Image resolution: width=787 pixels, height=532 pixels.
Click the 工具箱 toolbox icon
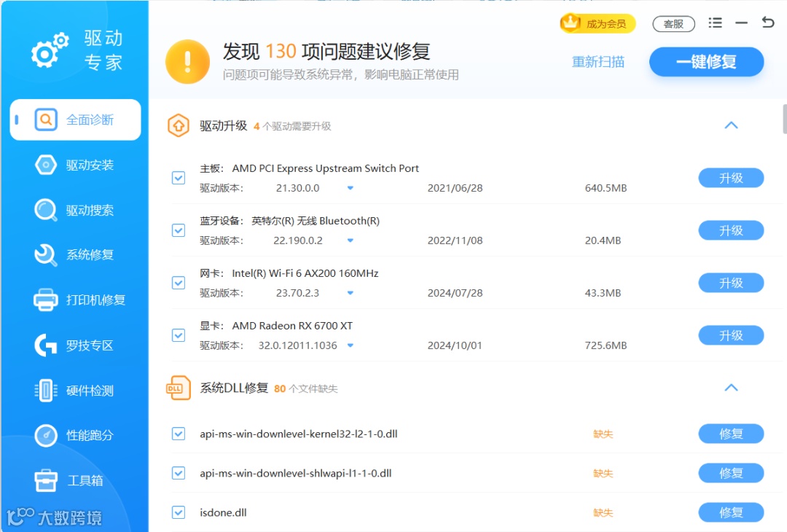(x=46, y=480)
